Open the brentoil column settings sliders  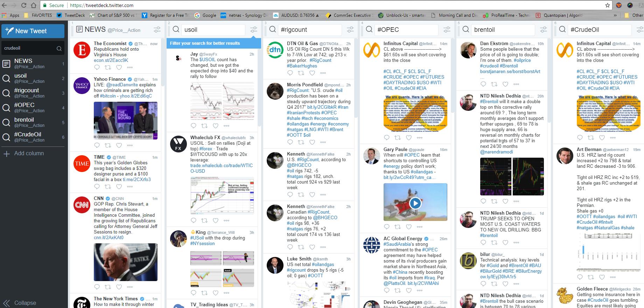click(x=544, y=30)
